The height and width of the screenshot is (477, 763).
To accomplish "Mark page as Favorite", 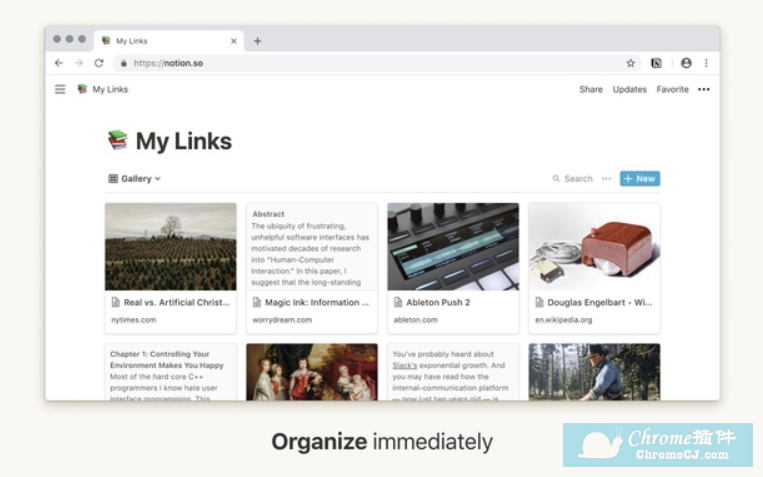I will (x=672, y=89).
